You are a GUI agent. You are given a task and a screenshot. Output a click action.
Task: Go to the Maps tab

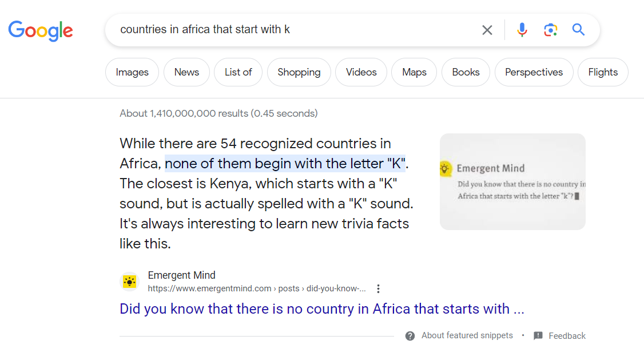click(414, 72)
